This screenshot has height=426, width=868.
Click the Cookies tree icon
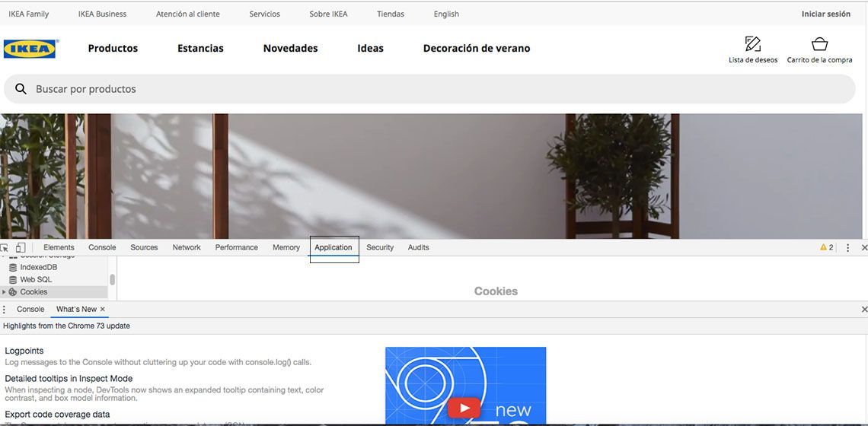13,291
